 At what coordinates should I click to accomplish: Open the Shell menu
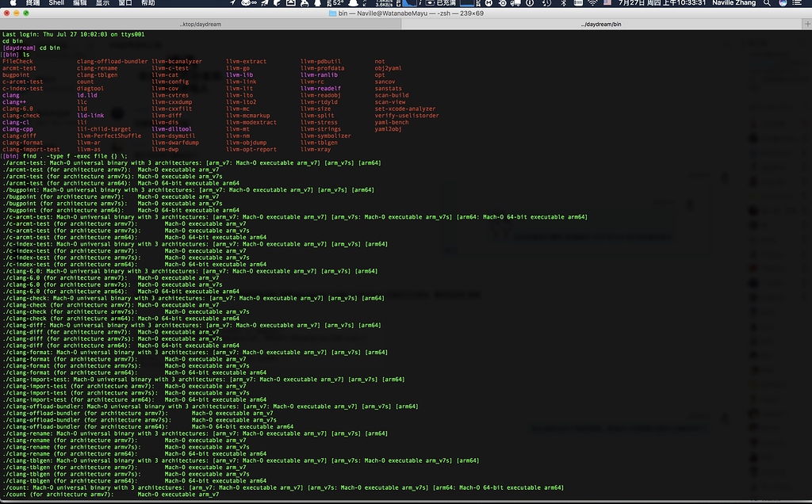pyautogui.click(x=56, y=4)
